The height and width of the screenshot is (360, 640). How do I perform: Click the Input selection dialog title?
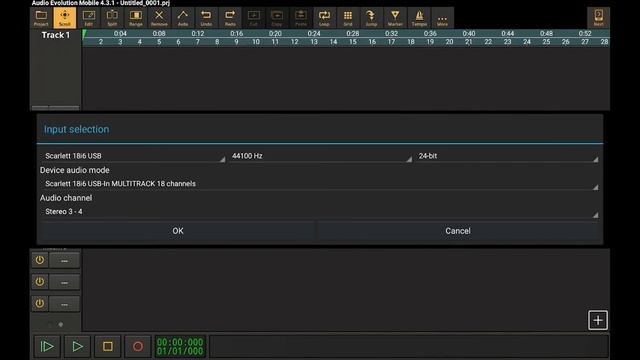pyautogui.click(x=76, y=129)
